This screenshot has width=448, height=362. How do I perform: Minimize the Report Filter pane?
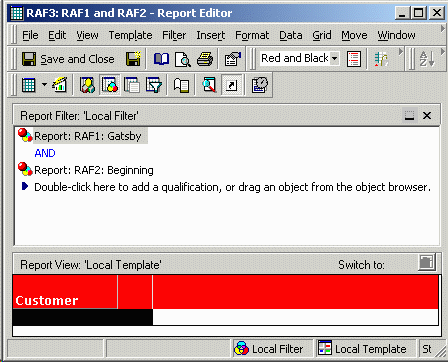[409, 116]
